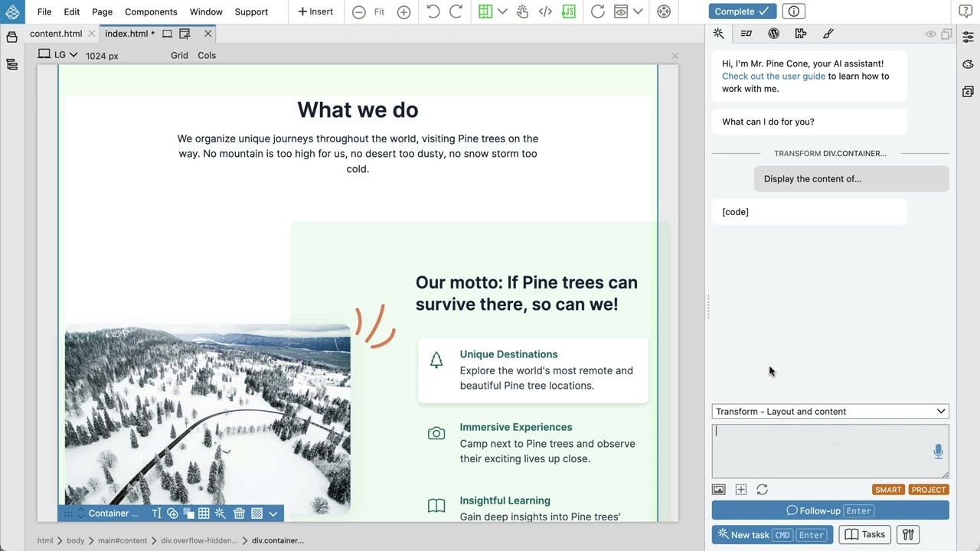Click the Pinegrow logo icon
This screenshot has height=551, width=980.
click(x=12, y=11)
